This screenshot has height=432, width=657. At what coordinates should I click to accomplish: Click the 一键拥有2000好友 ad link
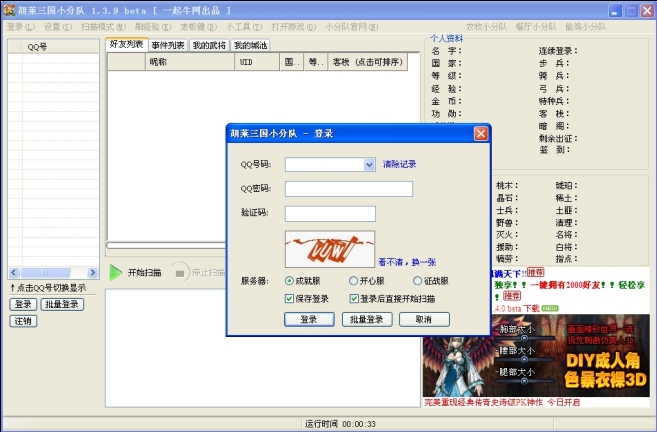565,285
